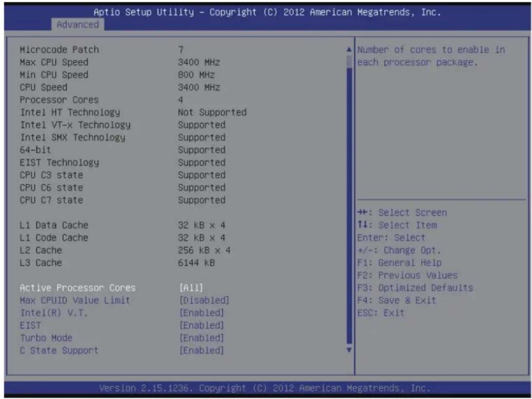This screenshot has width=532, height=399.
Task: Select the Turbo Mode setting
Action: 46,338
